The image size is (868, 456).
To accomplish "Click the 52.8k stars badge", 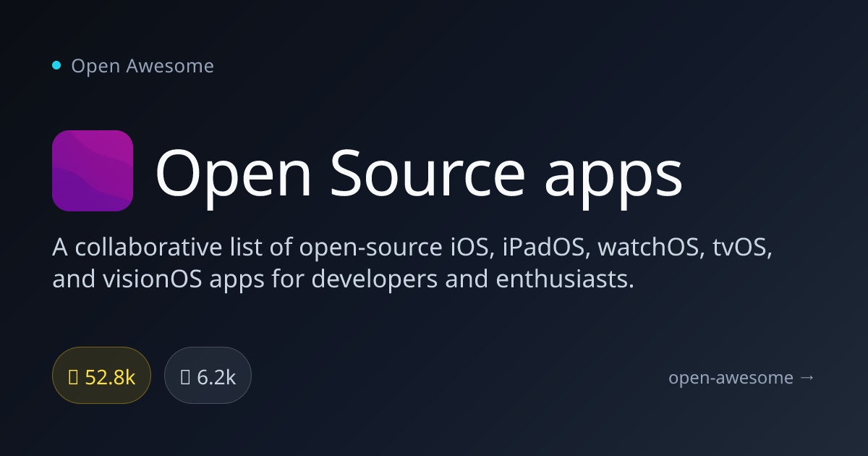I will [101, 377].
